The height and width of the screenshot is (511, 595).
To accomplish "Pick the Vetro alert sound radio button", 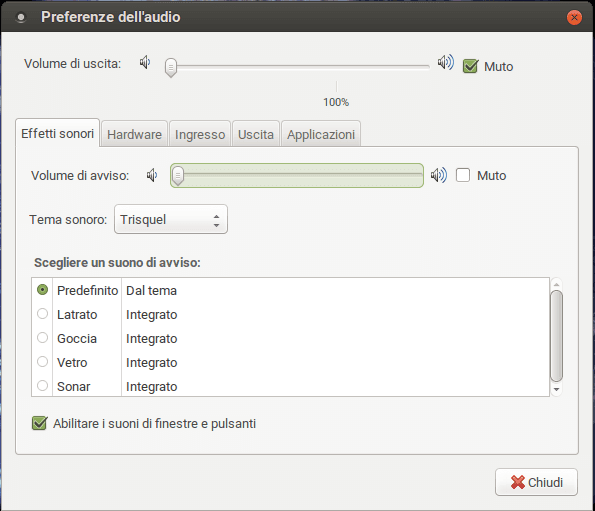I will pyautogui.click(x=42, y=362).
